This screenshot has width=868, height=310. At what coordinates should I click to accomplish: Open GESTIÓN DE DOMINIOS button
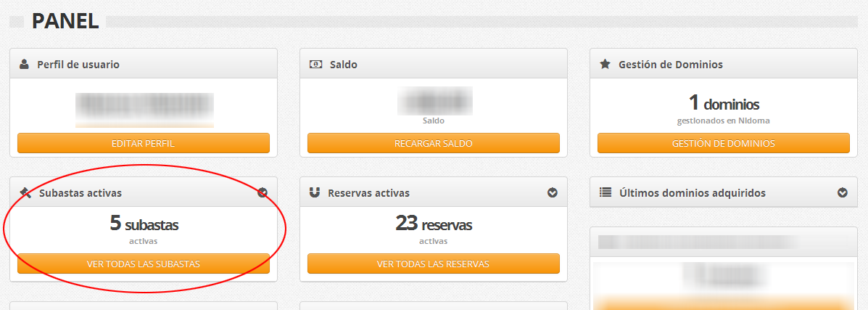click(x=724, y=143)
